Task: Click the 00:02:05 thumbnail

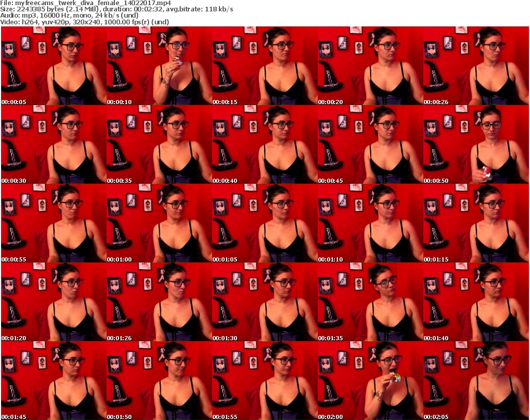Action: (x=476, y=381)
